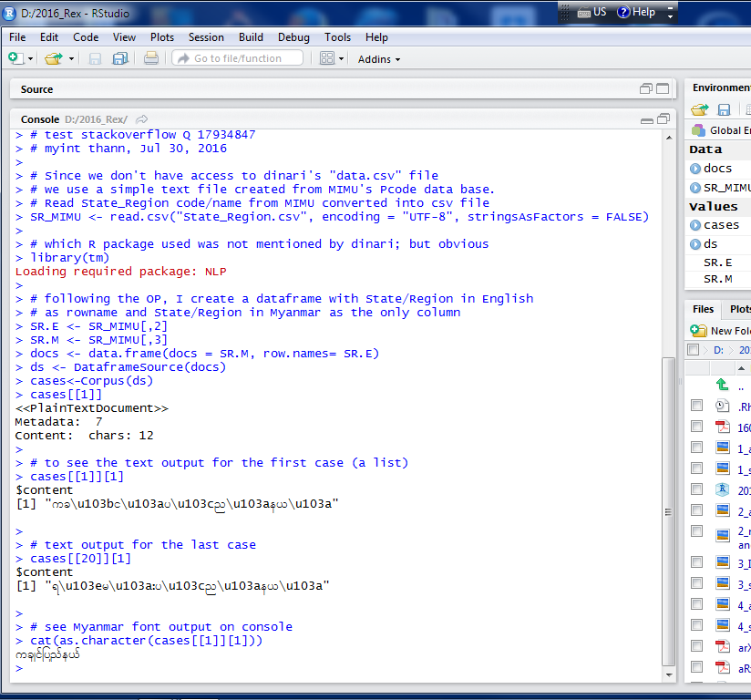The image size is (751, 700).
Task: Expand the docs data frame in Environment
Action: 694,169
